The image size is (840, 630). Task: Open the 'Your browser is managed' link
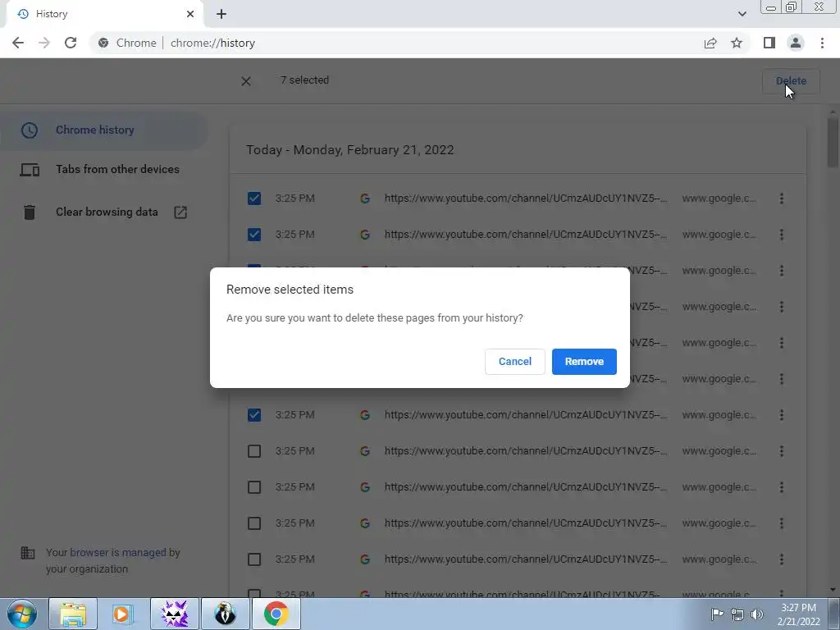[x=118, y=552]
